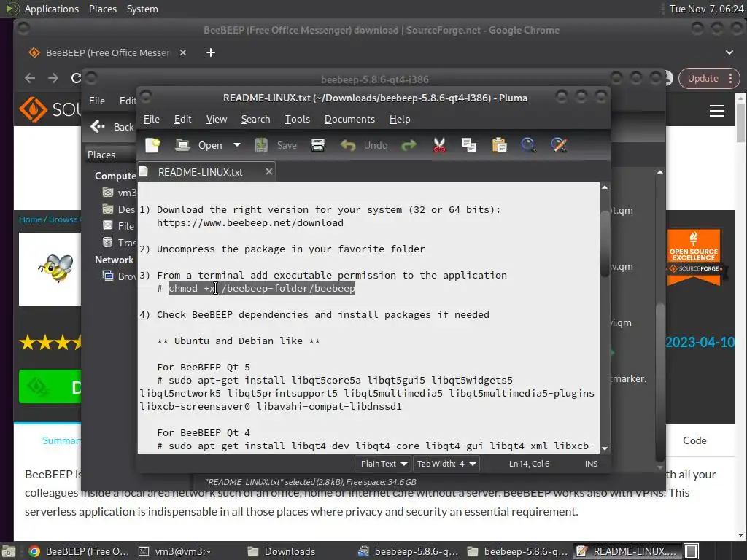Open the Places menu in top panel
Screen dimensions: 747x560
103,9
